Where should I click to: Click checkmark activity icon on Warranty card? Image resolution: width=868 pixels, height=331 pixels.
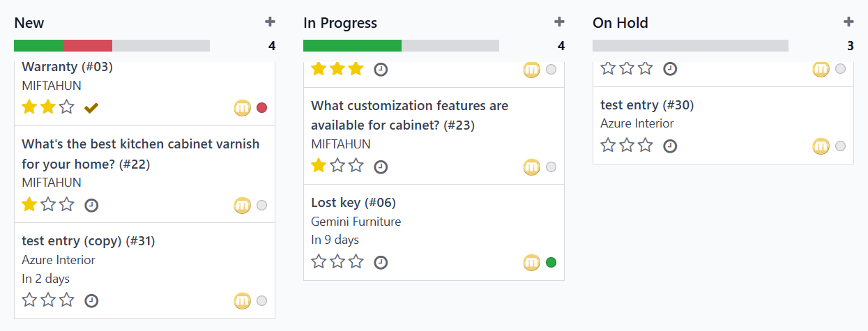(91, 108)
